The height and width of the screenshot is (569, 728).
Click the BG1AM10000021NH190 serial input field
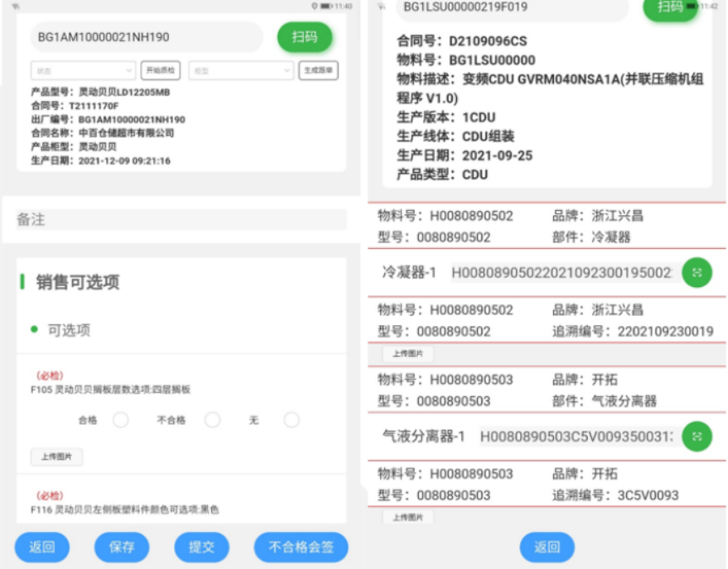pyautogui.click(x=147, y=37)
